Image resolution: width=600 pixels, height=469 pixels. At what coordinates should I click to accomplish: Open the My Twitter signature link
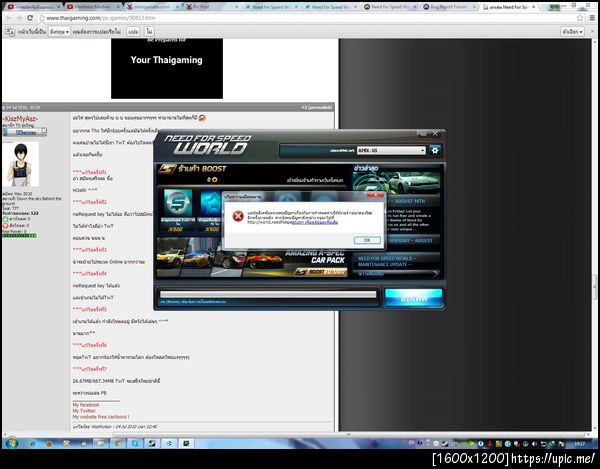(84, 411)
